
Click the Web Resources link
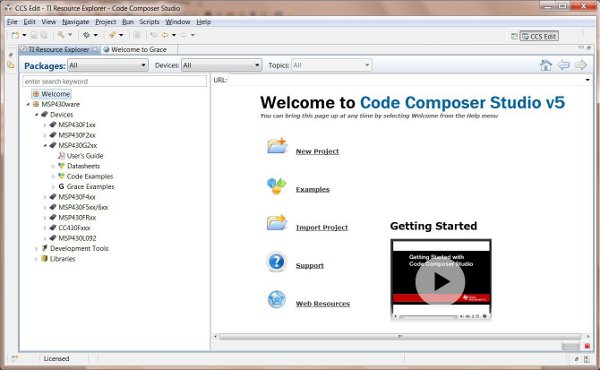point(323,303)
